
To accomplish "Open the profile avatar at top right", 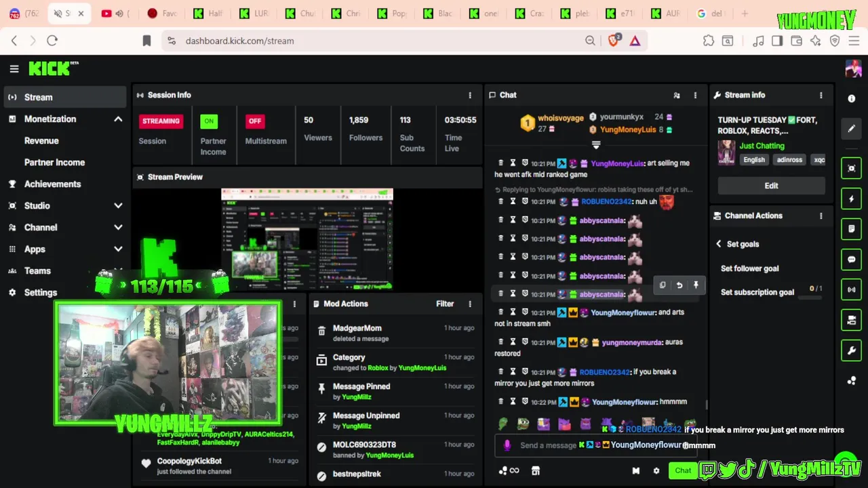I will (x=853, y=68).
